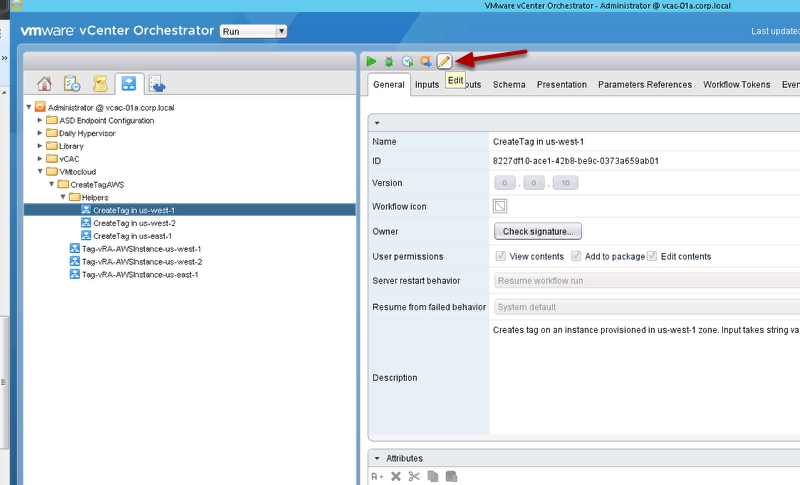Open Server restart behavior dropdown
The width and height of the screenshot is (800, 485).
(x=646, y=280)
